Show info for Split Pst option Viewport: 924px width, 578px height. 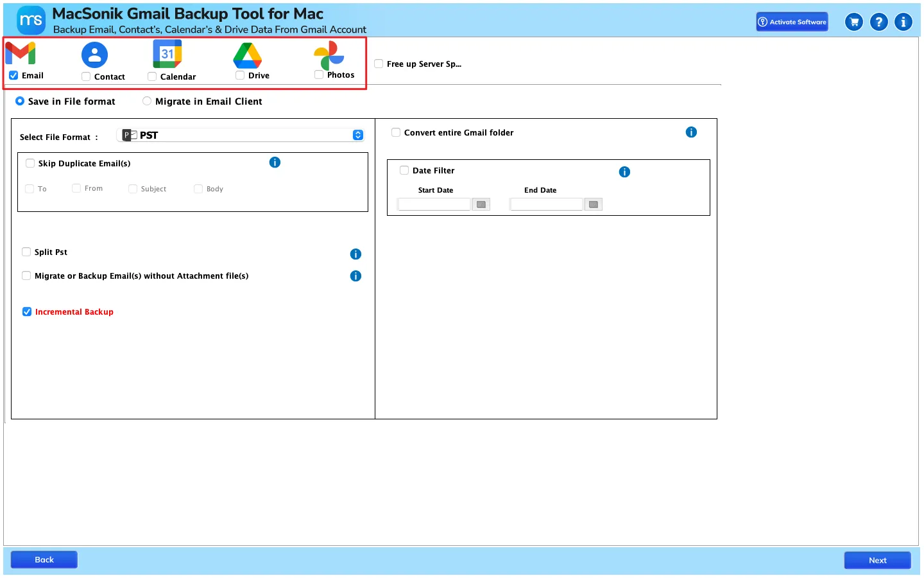(x=355, y=254)
